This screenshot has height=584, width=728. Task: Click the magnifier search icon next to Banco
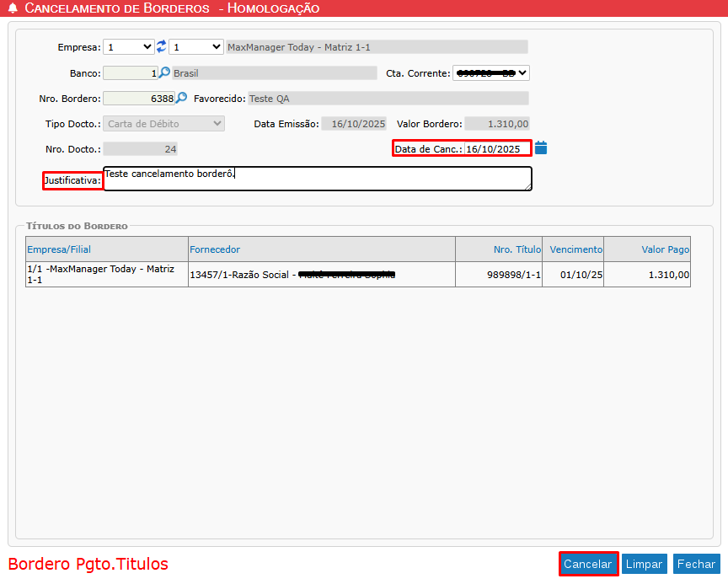click(x=165, y=73)
